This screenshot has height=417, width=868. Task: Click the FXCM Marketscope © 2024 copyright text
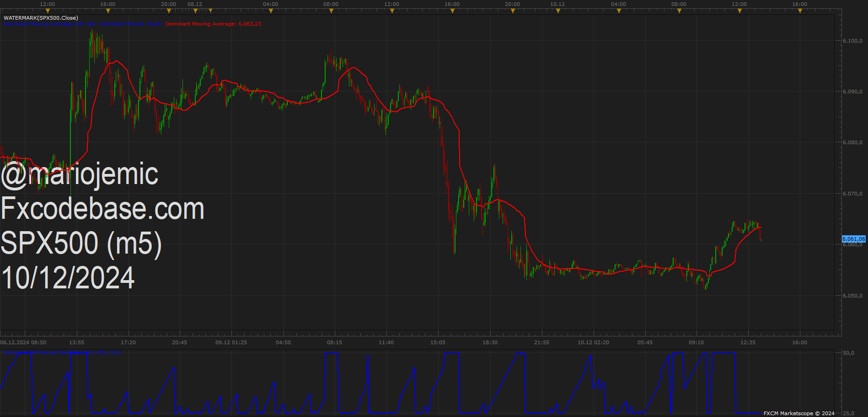coord(799,413)
